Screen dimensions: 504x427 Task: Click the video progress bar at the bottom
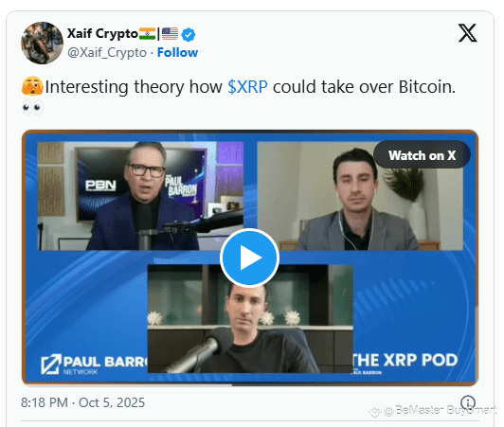250,384
